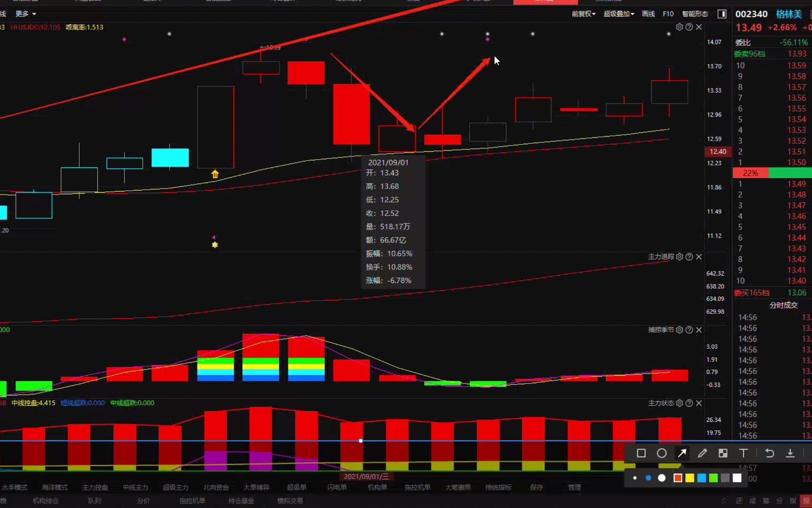The height and width of the screenshot is (508, 812).
Task: Pick the red color swatch
Action: pyautogui.click(x=678, y=478)
